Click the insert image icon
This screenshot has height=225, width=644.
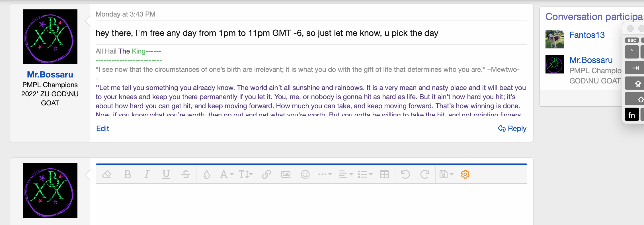point(286,174)
